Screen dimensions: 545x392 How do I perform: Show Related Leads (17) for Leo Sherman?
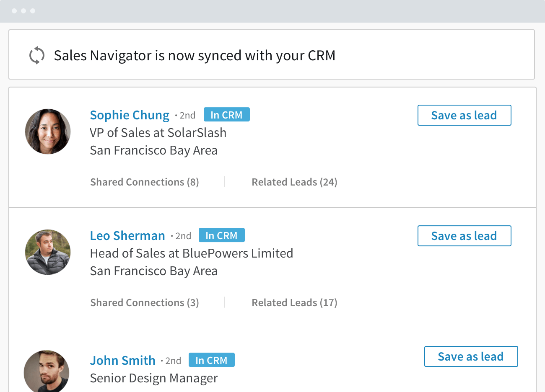click(x=294, y=303)
